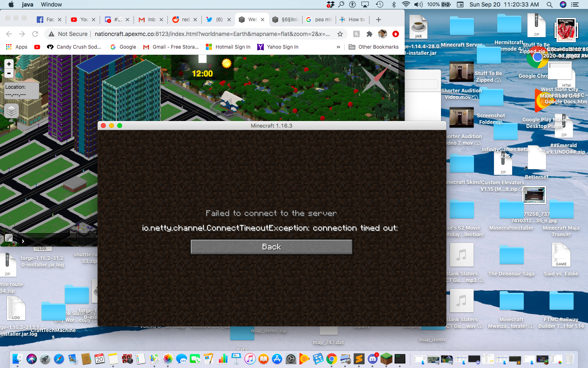Select the MinecraftInstaller desktop folder

pos(511,209)
